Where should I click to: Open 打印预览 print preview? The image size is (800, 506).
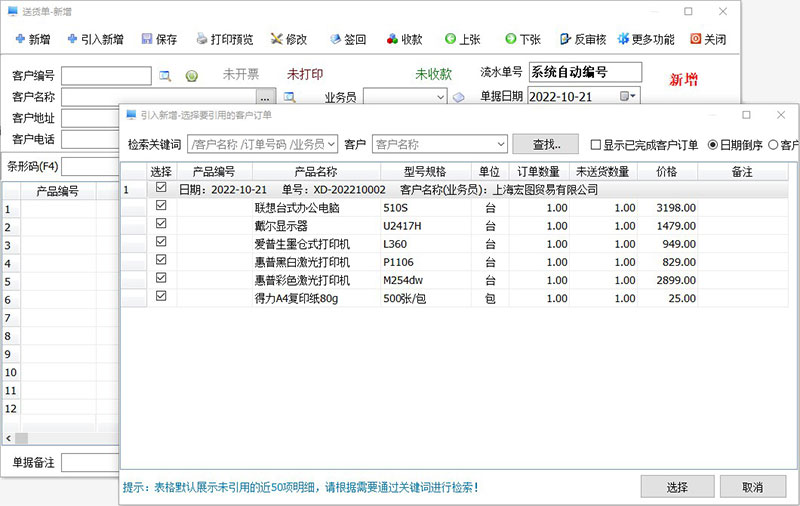[225, 39]
